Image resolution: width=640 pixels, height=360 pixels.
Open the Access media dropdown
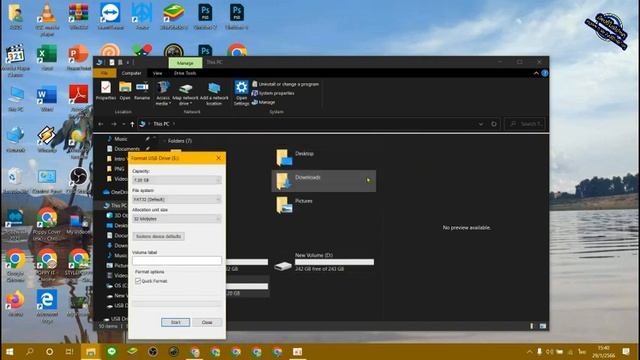pos(162,93)
